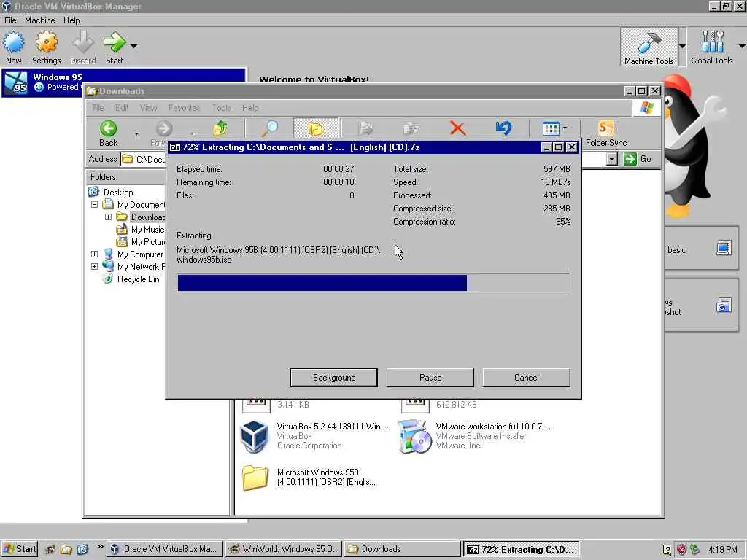Viewport: 747px width, 560px height.
Task: Open the Start button dropdown arrow
Action: point(134,46)
